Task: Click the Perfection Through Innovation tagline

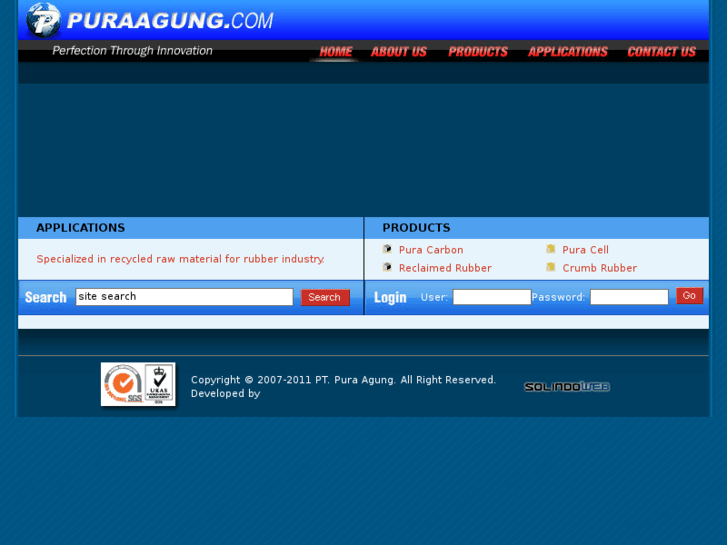Action: pyautogui.click(x=132, y=51)
